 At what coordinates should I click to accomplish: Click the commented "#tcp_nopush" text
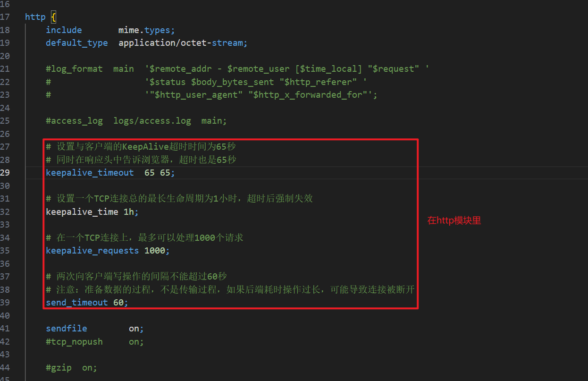74,341
